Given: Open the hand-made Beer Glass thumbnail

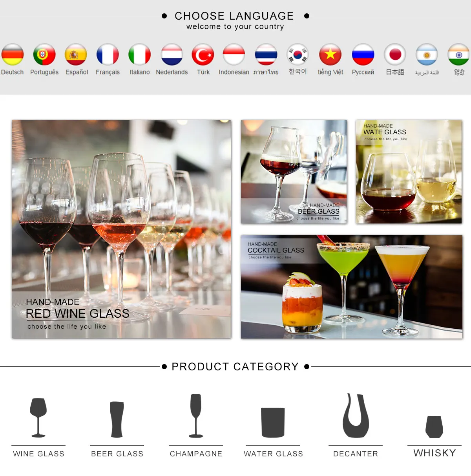Looking at the screenshot, I should (x=294, y=172).
